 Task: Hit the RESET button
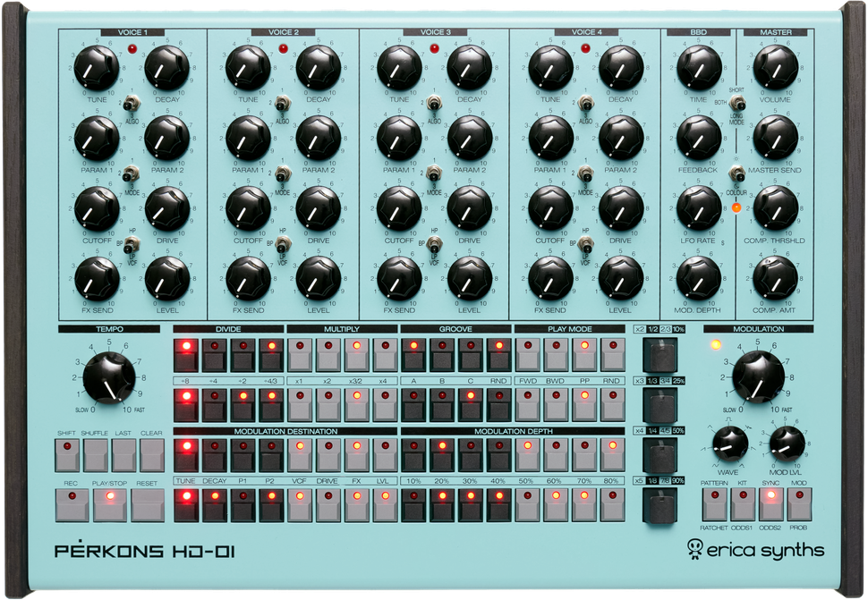148,505
